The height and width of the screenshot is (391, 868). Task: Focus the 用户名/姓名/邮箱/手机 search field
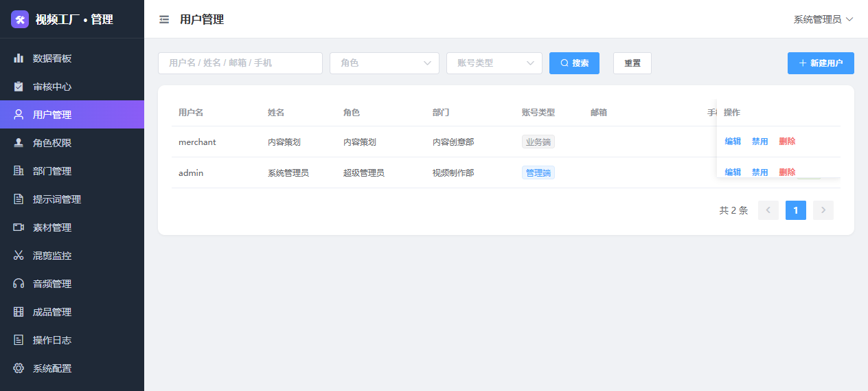click(x=240, y=63)
